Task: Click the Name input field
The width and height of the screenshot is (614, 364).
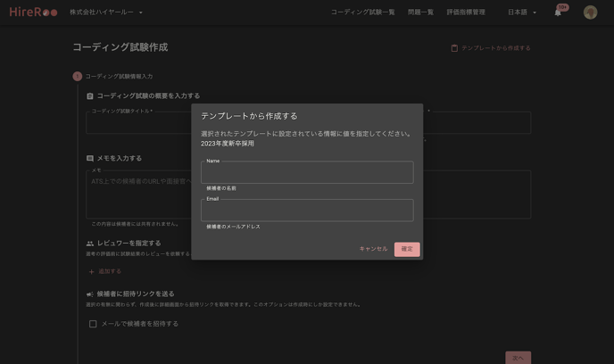Action: click(x=307, y=172)
